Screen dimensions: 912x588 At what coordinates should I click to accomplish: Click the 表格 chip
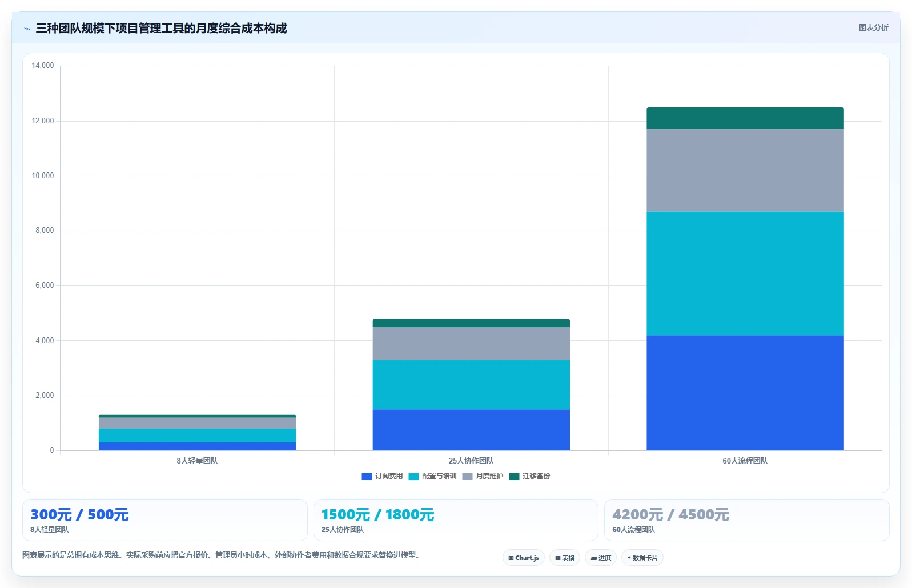coord(565,558)
